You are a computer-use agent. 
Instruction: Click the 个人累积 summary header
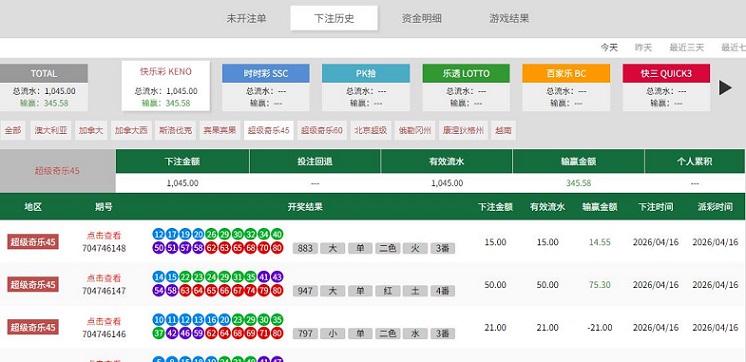695,161
